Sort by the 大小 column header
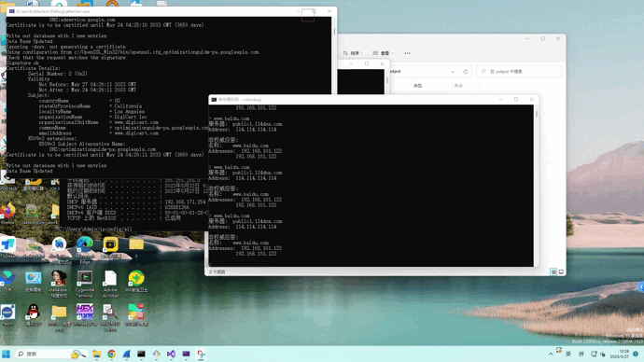 pos(458,86)
